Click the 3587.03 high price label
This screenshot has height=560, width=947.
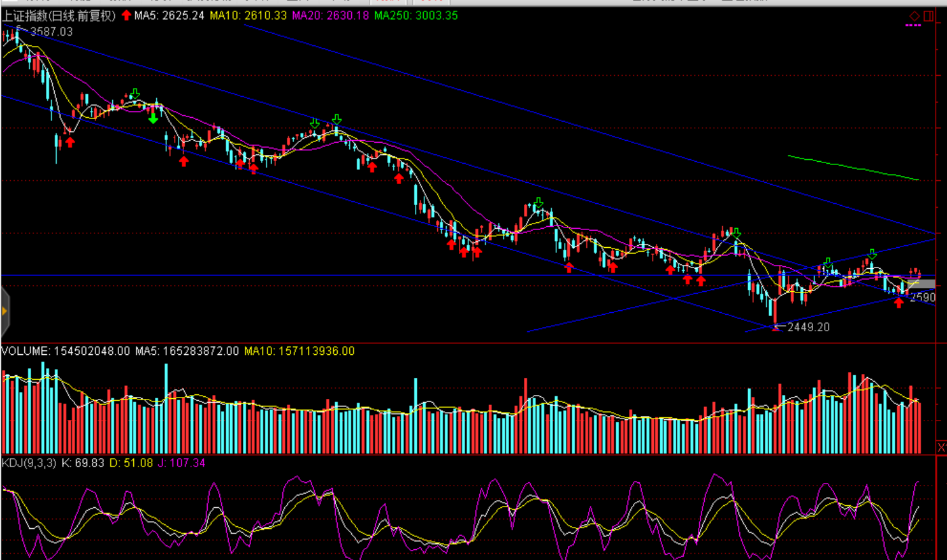tap(51, 31)
